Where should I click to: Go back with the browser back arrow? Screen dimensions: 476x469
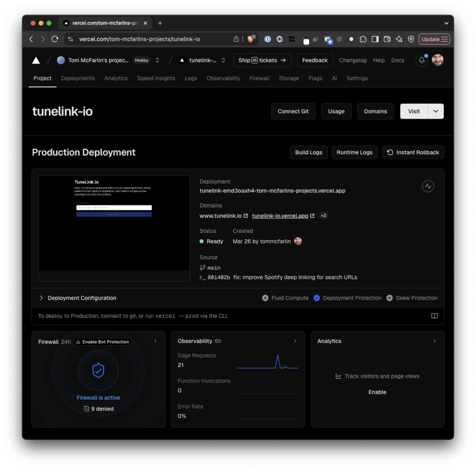pos(31,39)
